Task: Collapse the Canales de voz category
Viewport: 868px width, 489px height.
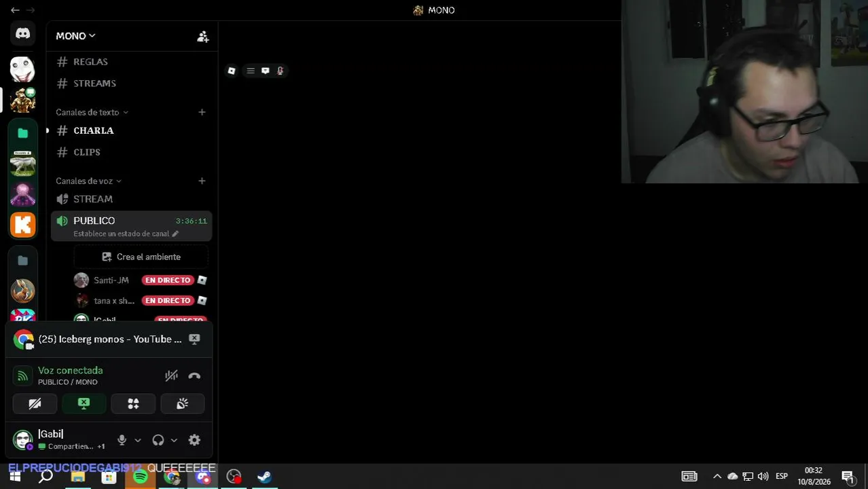Action: click(88, 181)
